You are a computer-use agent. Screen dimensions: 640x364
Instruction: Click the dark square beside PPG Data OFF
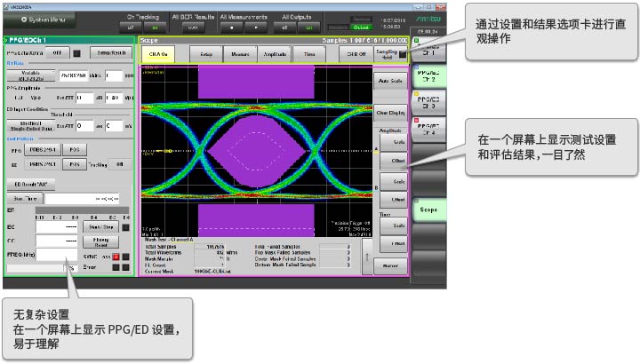pyautogui.click(x=76, y=53)
